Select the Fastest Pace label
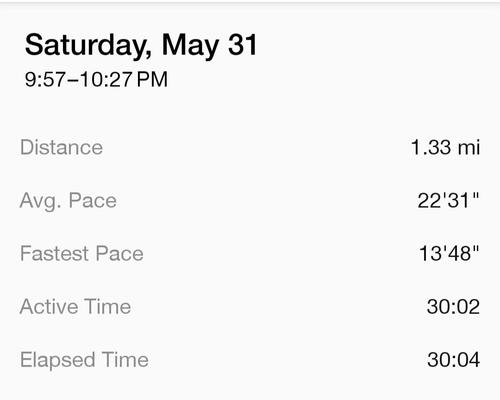Screen dimensions: 500x400 tap(82, 253)
